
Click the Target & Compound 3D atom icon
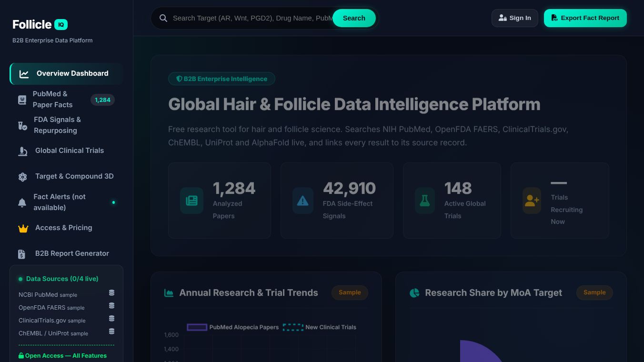tap(22, 177)
